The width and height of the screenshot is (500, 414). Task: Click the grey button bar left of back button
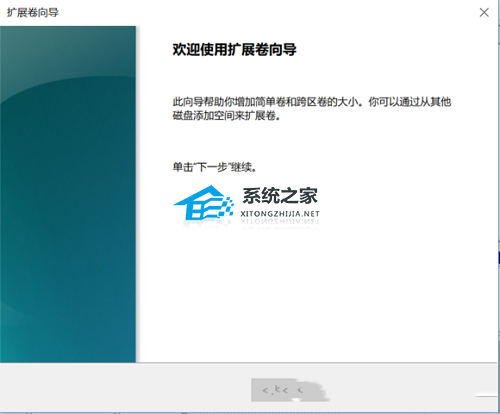click(x=125, y=388)
